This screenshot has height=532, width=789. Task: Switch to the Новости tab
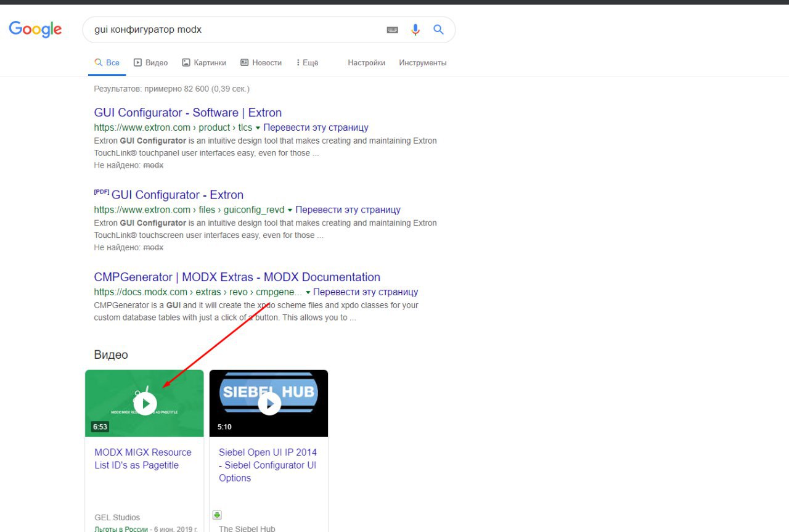(x=261, y=63)
